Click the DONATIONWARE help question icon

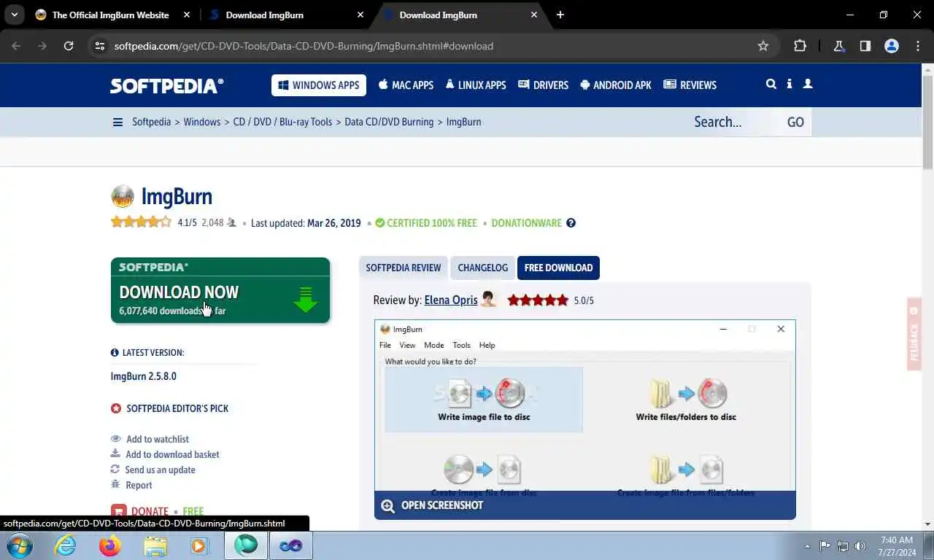(x=571, y=223)
